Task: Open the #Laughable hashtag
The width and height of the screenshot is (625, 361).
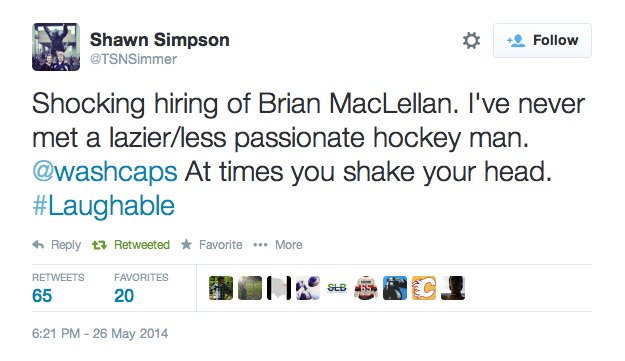Action: tap(103, 206)
